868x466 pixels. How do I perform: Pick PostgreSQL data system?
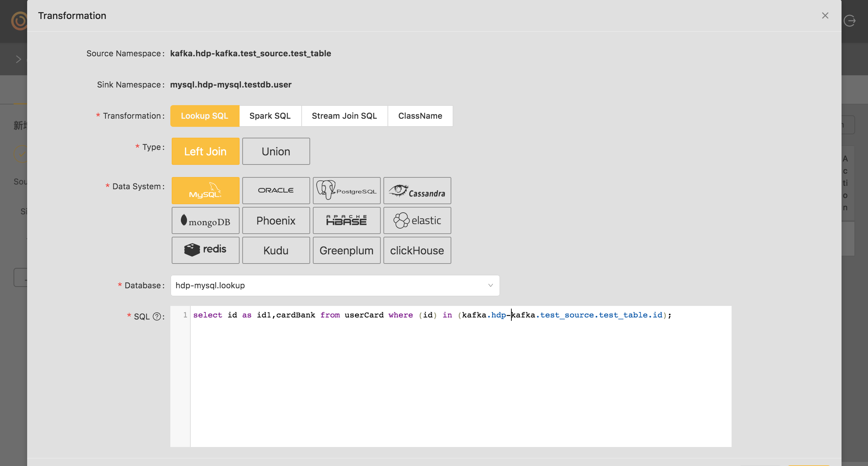pyautogui.click(x=346, y=190)
